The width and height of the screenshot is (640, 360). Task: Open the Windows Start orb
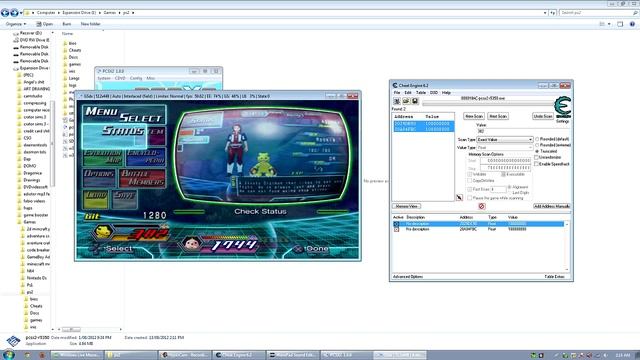pos(9,355)
